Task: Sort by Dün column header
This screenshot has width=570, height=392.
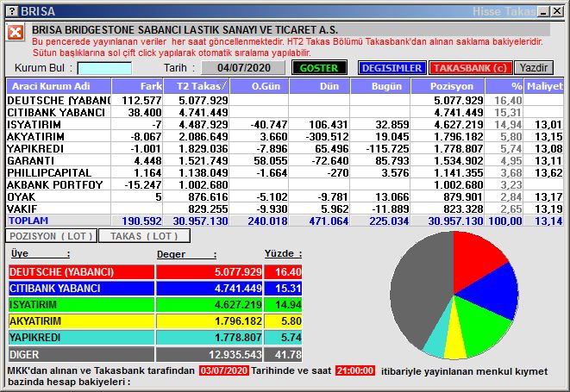Action: click(x=320, y=86)
